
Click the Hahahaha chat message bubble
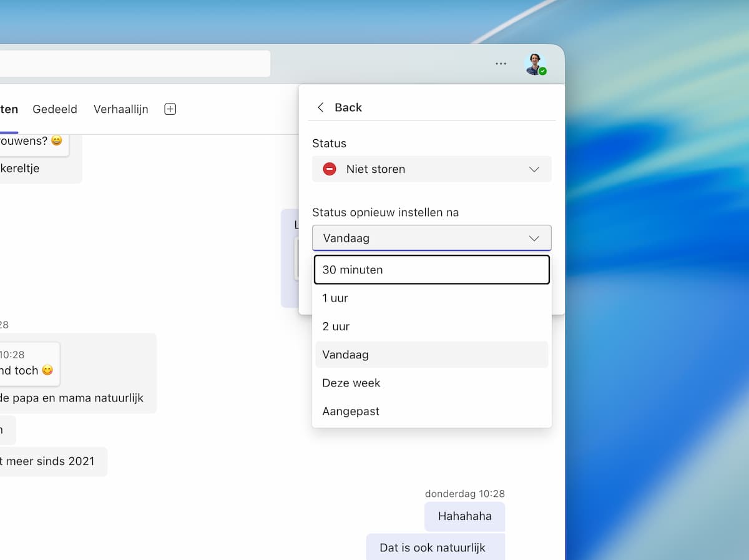(464, 516)
